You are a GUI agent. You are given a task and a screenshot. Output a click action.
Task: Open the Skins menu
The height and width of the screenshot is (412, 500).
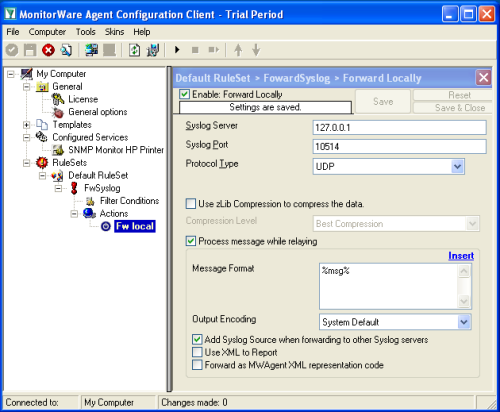pos(114,32)
